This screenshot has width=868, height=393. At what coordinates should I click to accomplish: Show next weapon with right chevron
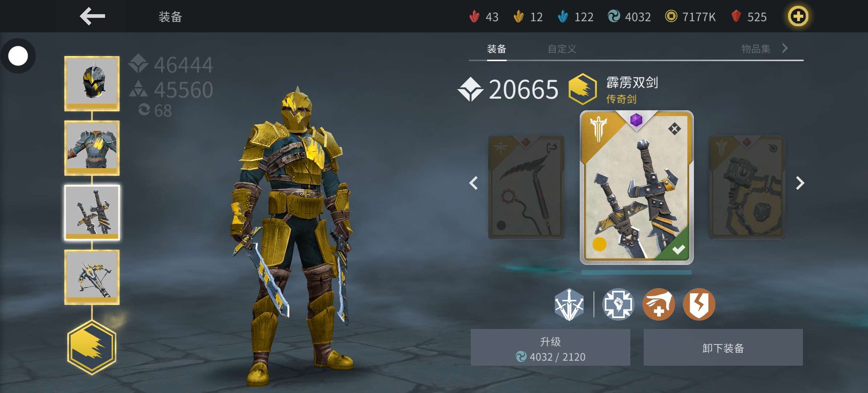[x=800, y=183]
